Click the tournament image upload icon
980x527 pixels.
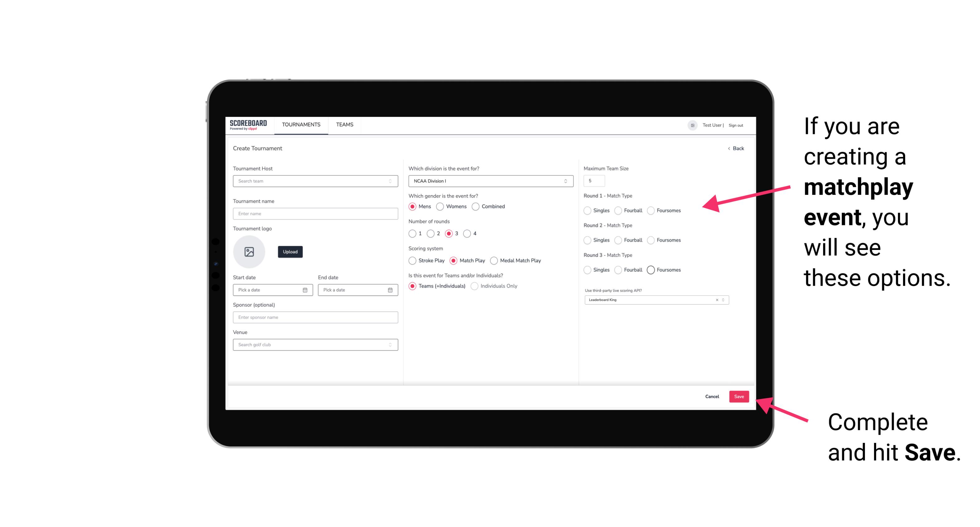pos(249,252)
